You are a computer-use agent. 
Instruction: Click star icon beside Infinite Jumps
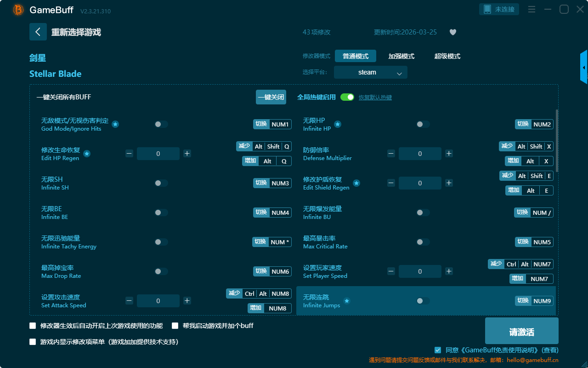tap(347, 301)
